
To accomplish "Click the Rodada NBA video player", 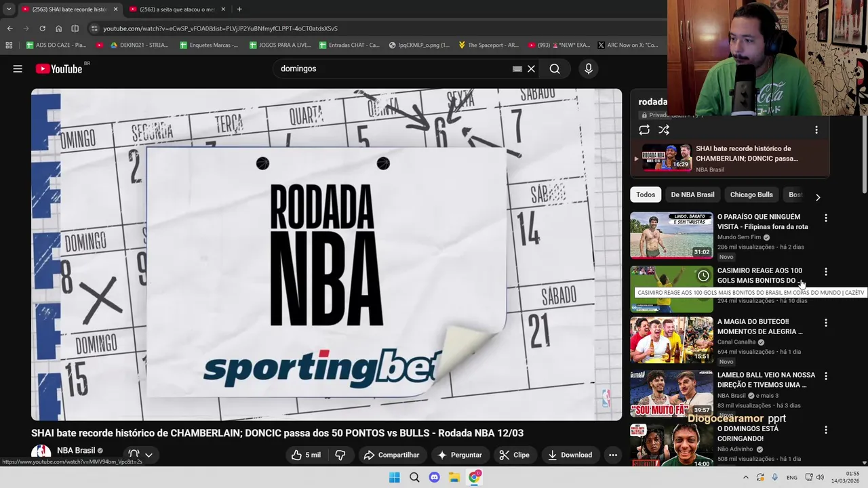I will (x=326, y=254).
